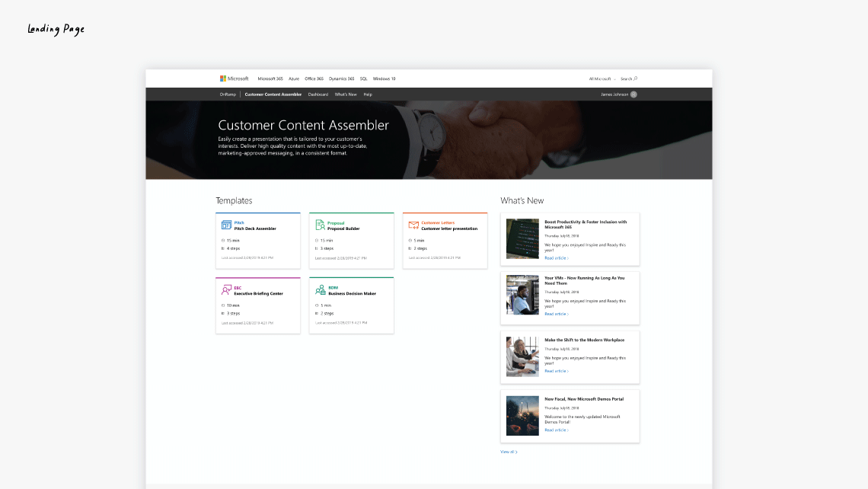Image resolution: width=868 pixels, height=489 pixels.
Task: Open the Your VMs article thumbnail
Action: (522, 296)
